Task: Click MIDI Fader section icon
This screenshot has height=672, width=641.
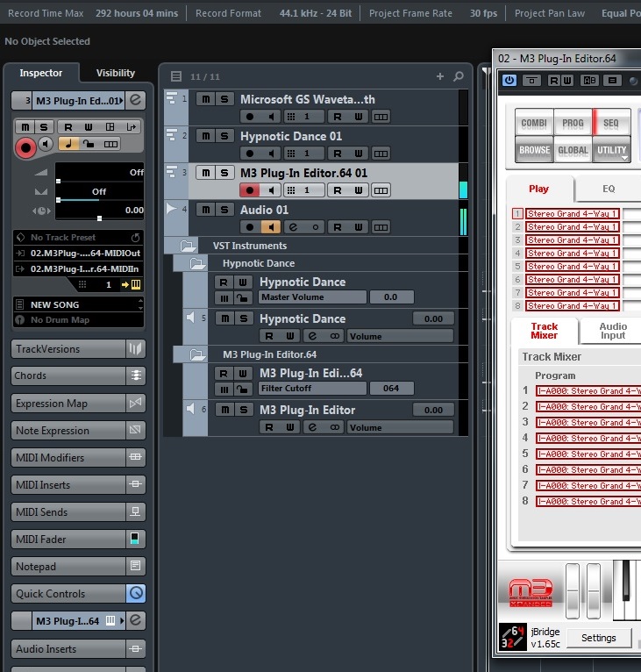Action: [x=135, y=539]
